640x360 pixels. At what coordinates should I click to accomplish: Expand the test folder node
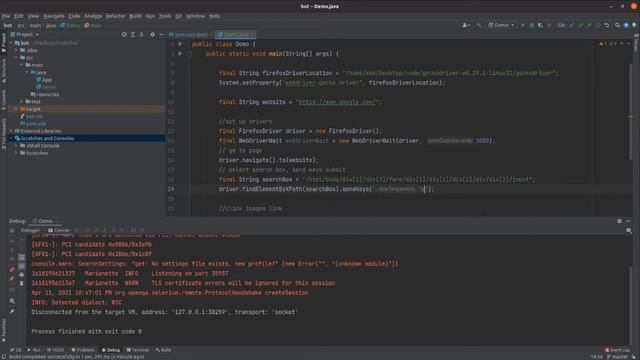point(22,102)
